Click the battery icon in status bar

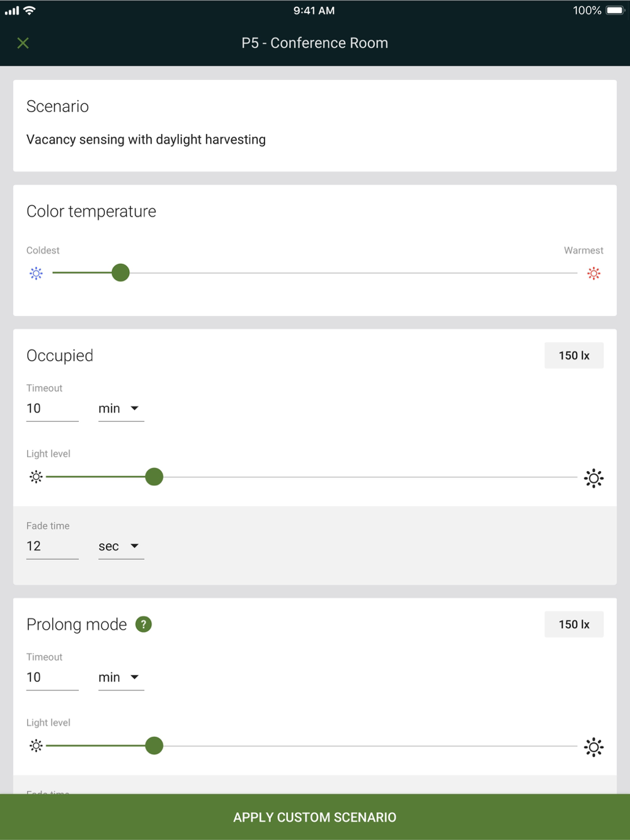click(x=614, y=11)
